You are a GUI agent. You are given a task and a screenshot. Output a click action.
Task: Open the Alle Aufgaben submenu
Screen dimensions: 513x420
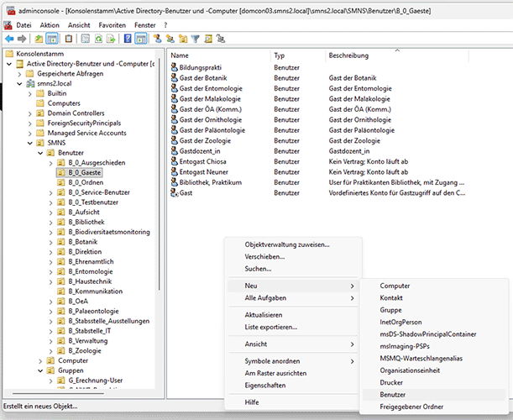[264, 298]
